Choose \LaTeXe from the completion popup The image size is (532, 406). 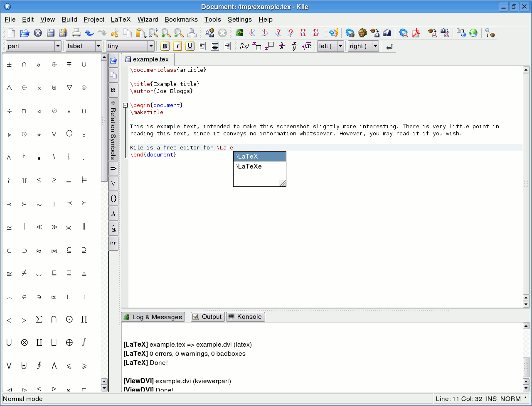pyautogui.click(x=260, y=166)
